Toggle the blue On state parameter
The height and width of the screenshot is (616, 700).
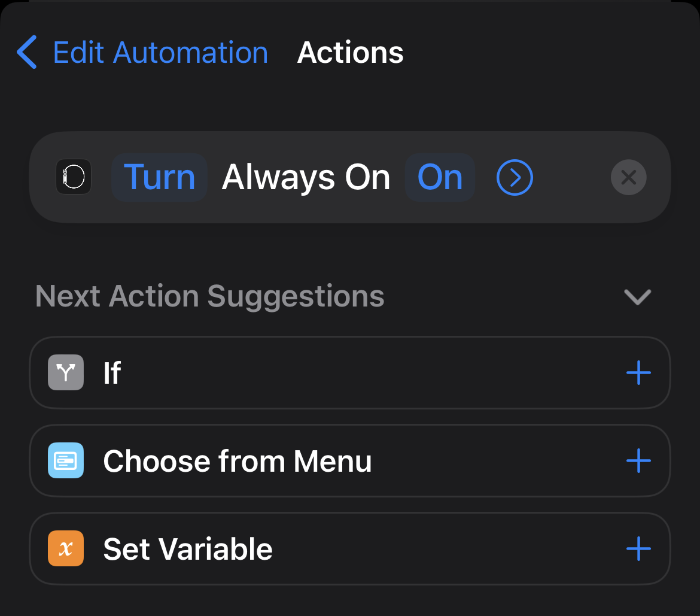pos(440,177)
